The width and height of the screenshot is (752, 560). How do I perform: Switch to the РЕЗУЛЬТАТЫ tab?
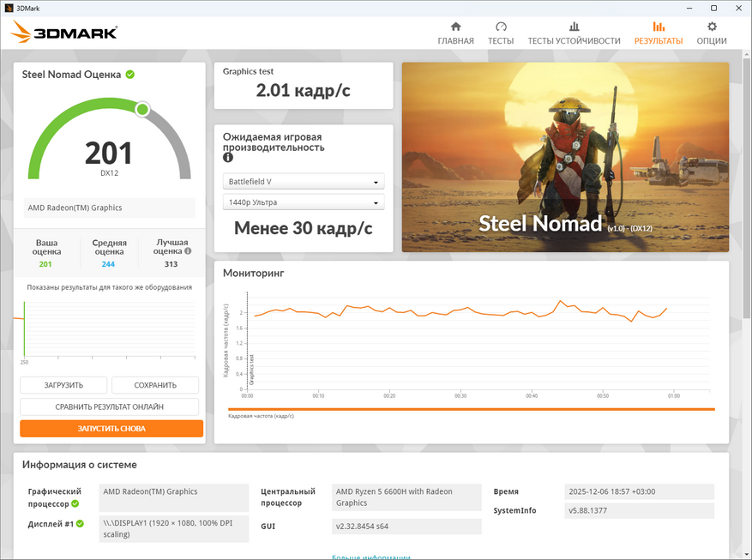coord(658,33)
